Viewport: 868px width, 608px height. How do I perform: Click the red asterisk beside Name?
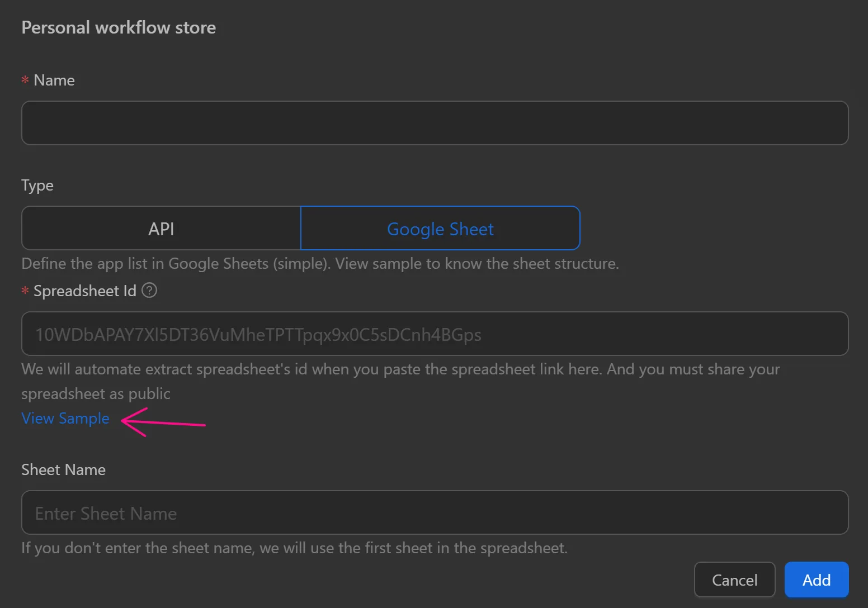click(x=25, y=80)
